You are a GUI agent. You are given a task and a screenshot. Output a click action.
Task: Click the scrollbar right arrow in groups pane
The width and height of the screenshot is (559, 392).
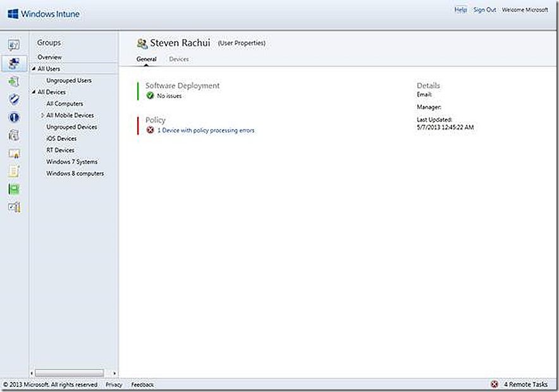pyautogui.click(x=114, y=373)
